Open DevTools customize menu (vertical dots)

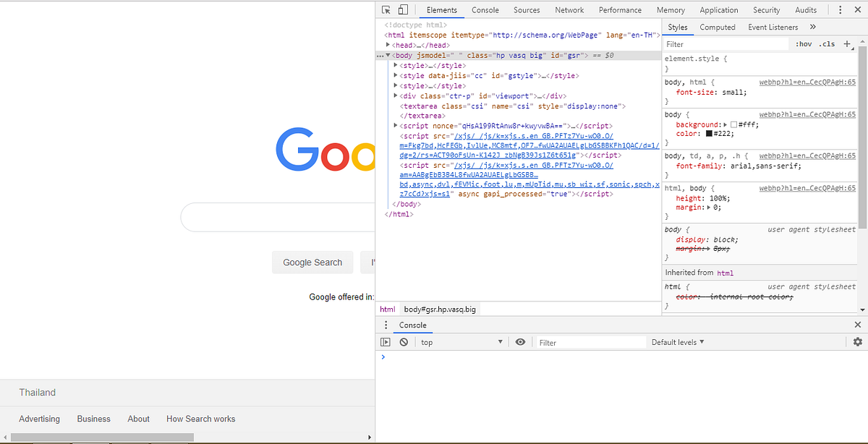click(840, 9)
